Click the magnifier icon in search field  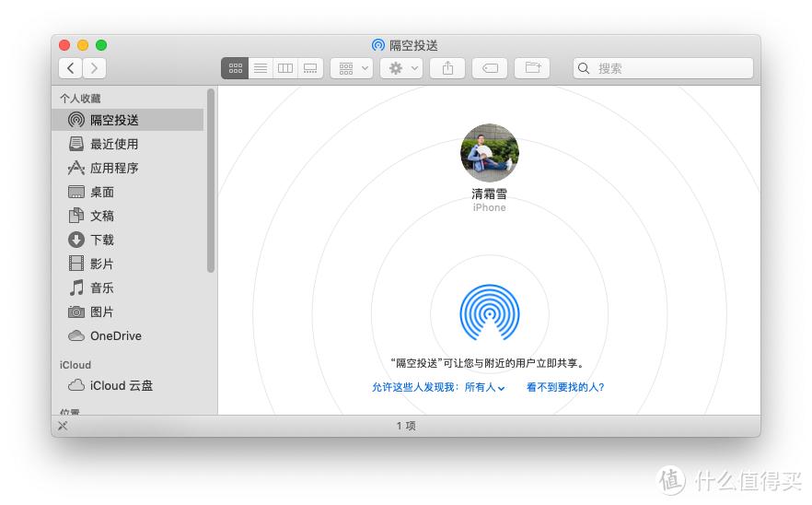click(x=584, y=68)
